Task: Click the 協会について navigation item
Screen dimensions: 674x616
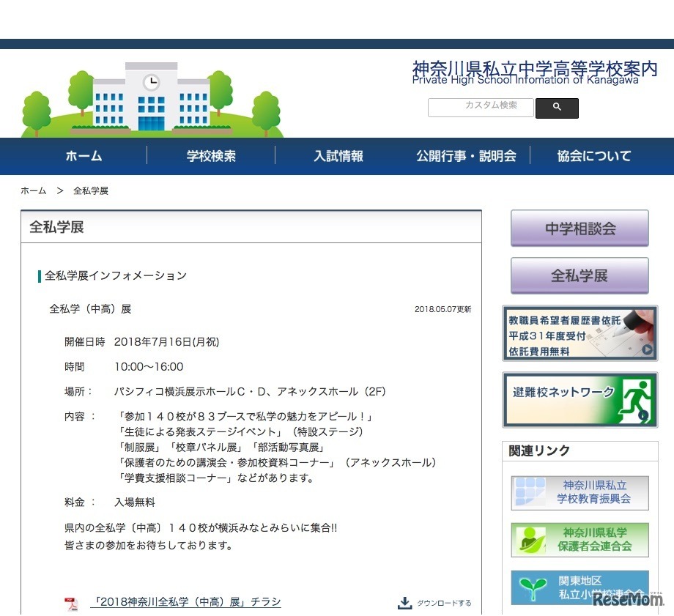Action: click(x=594, y=156)
